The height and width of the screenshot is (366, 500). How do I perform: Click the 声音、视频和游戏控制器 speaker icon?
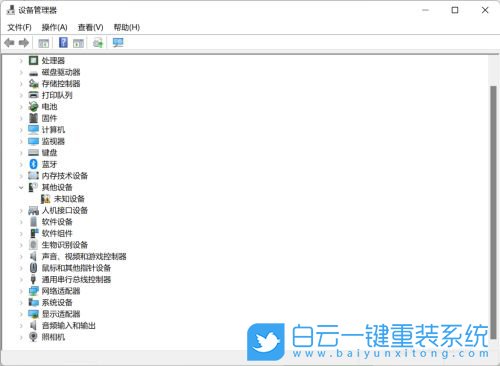[x=33, y=256]
